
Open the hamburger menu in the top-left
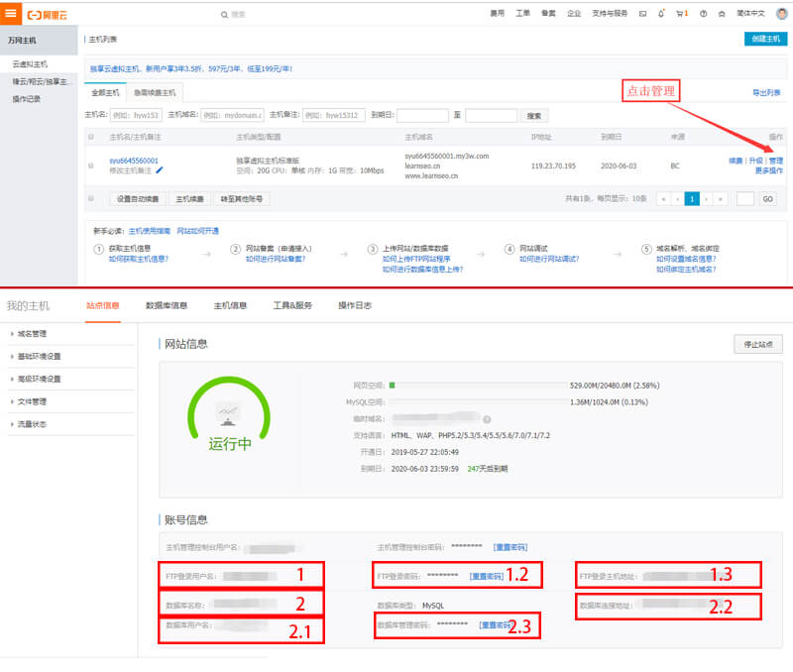coord(10,14)
